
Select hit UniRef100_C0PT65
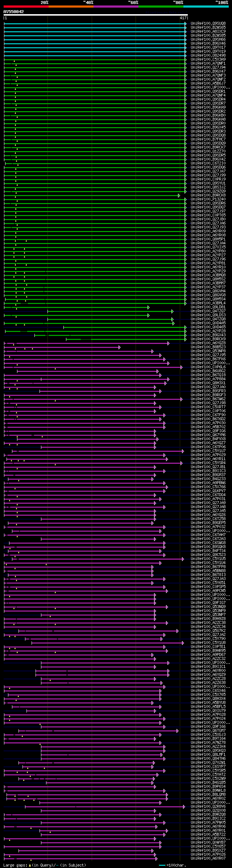tap(208, 215)
